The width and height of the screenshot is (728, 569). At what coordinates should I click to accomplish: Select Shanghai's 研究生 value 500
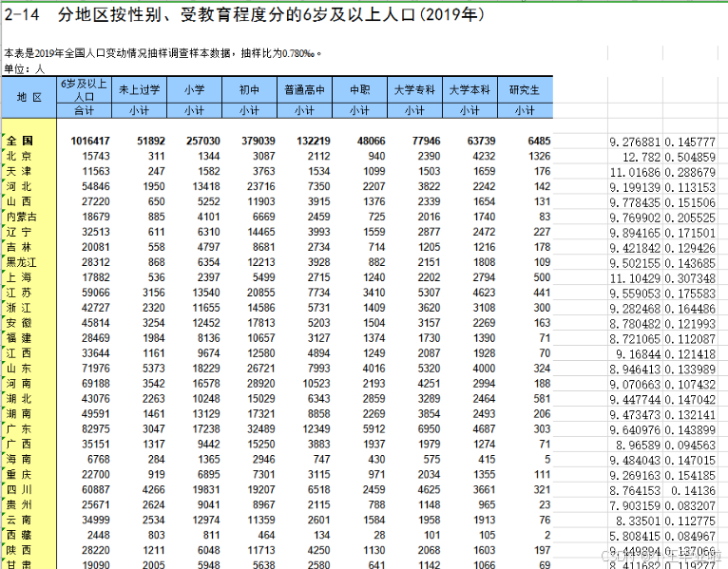[x=542, y=277]
